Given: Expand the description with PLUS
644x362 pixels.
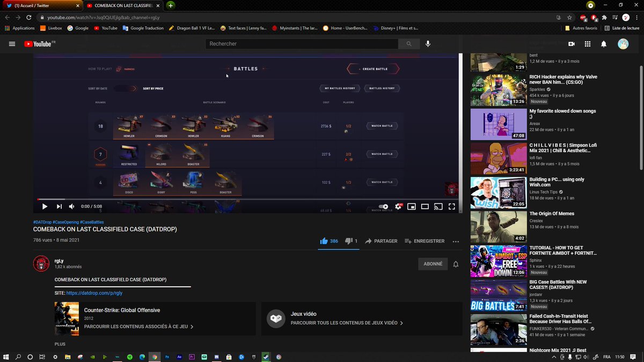Looking at the screenshot, I should coord(60,344).
